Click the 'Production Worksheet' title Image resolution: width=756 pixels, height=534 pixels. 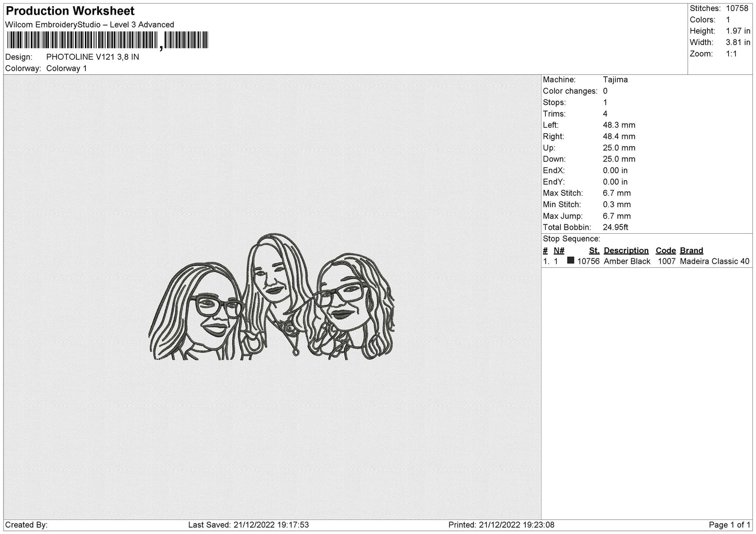(x=70, y=11)
